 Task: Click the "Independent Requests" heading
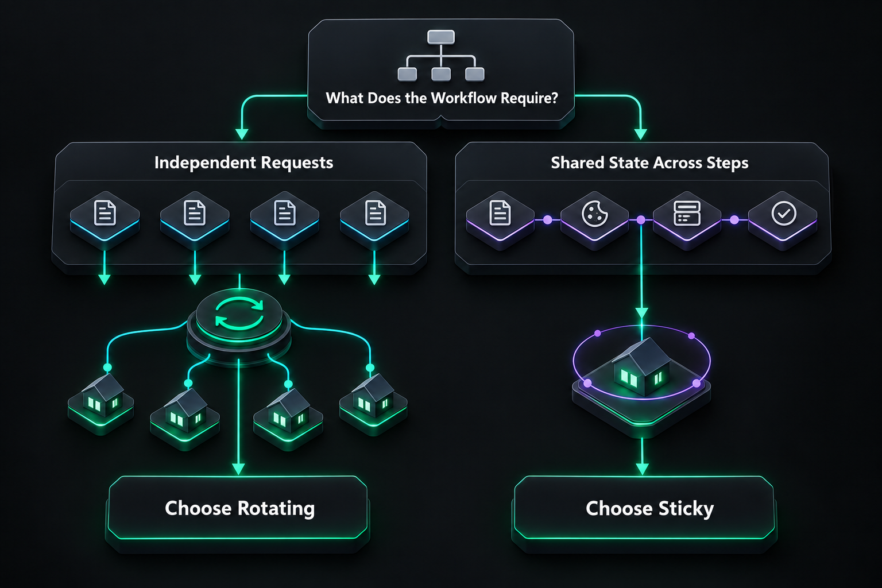(x=243, y=163)
